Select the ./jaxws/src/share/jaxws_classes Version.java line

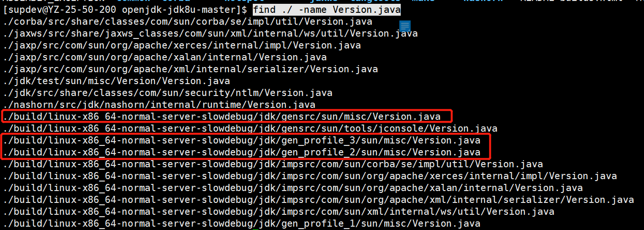point(210,34)
